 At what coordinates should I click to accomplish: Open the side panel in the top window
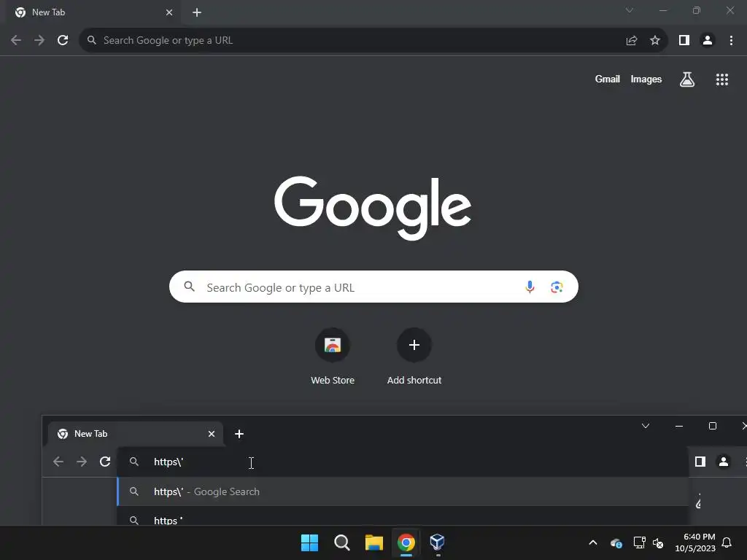tap(684, 41)
